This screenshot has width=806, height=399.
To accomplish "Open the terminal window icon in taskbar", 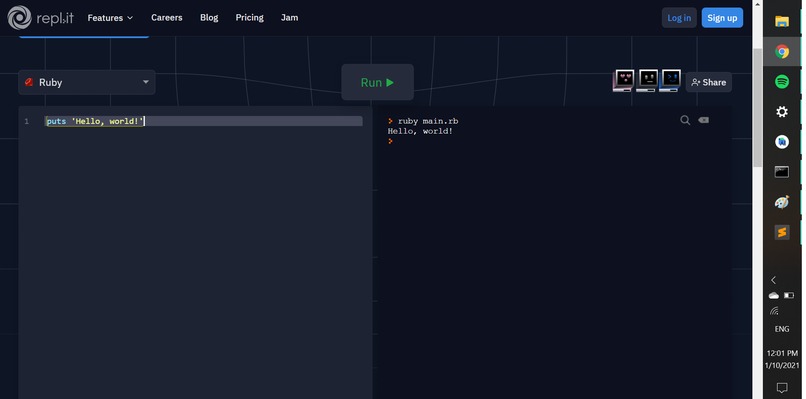I will click(782, 172).
